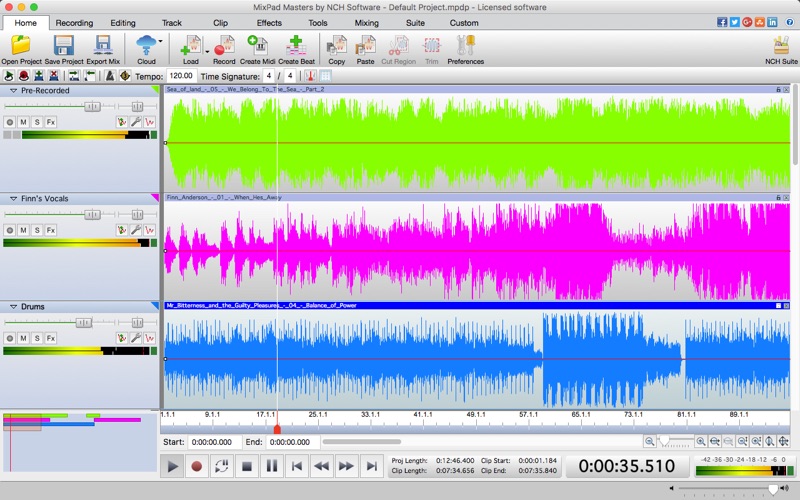Arm the Pre-Recorded track for recording
800x500 pixels.
coord(9,122)
